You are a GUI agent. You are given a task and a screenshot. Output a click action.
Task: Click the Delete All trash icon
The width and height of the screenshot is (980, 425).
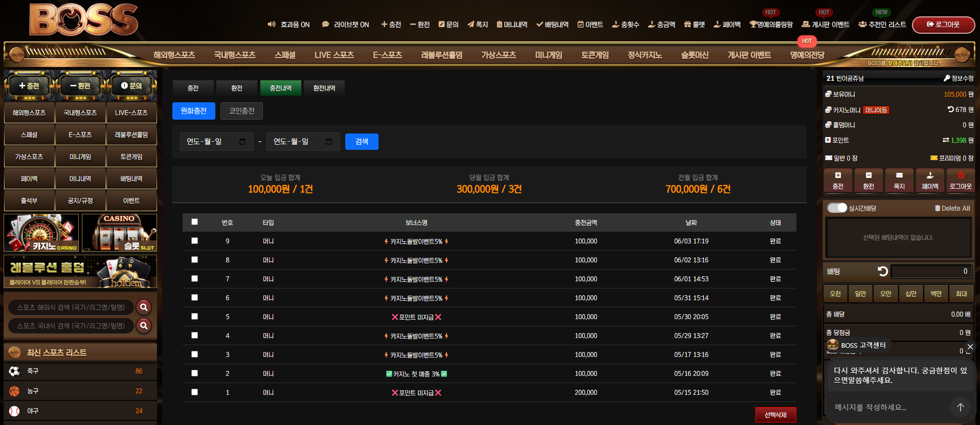(937, 208)
